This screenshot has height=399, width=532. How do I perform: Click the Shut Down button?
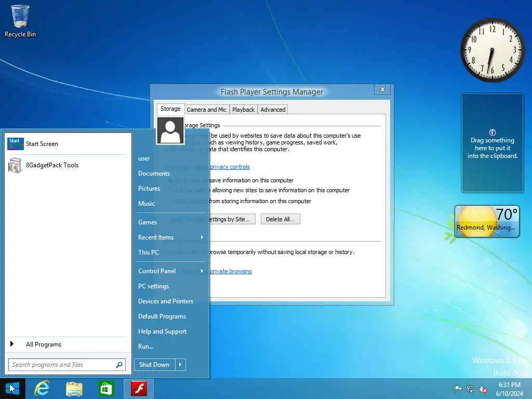click(154, 365)
